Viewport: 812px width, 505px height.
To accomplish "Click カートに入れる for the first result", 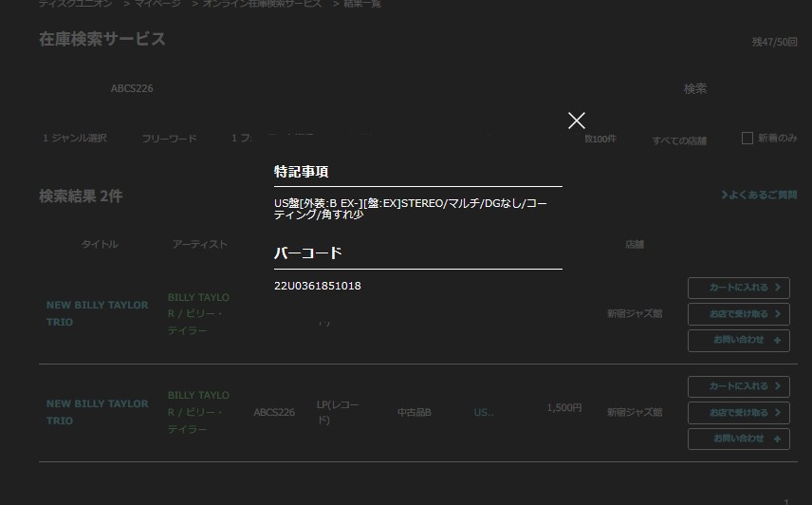I will (738, 288).
